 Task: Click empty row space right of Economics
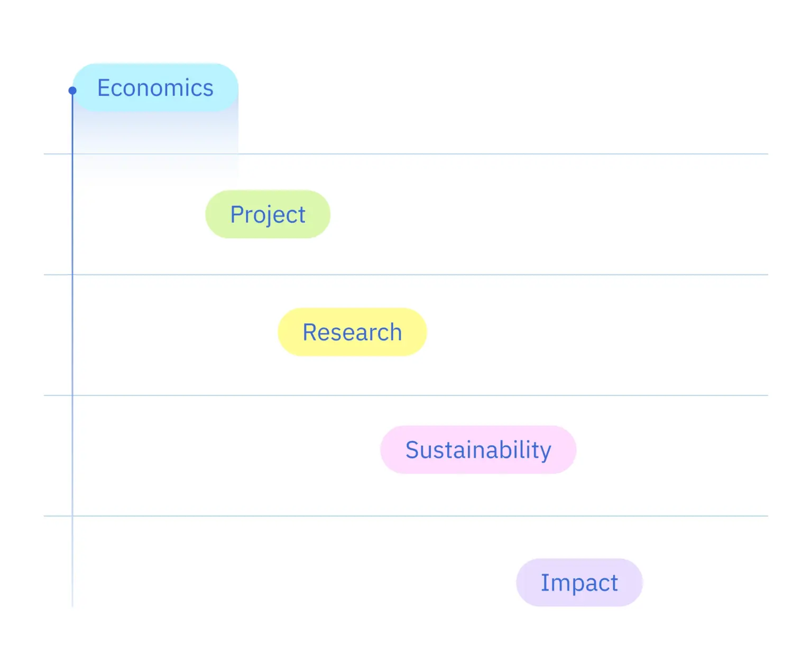pos(502,88)
